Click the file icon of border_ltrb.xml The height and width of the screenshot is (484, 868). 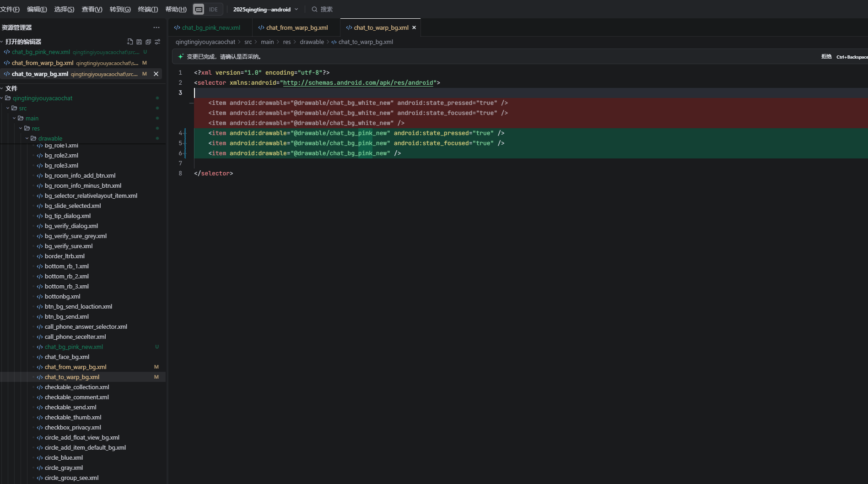click(x=40, y=256)
